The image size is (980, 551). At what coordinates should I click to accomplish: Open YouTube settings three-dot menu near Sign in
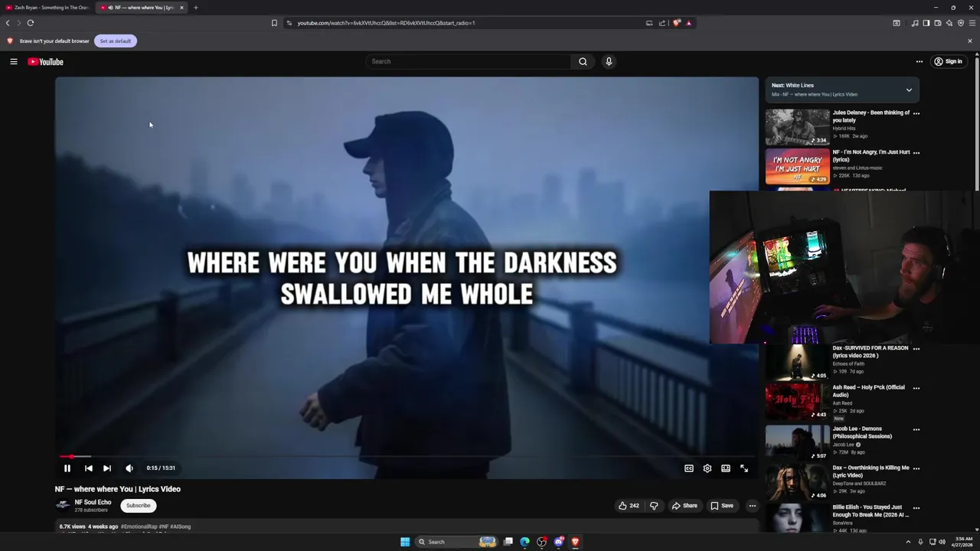(x=920, y=61)
